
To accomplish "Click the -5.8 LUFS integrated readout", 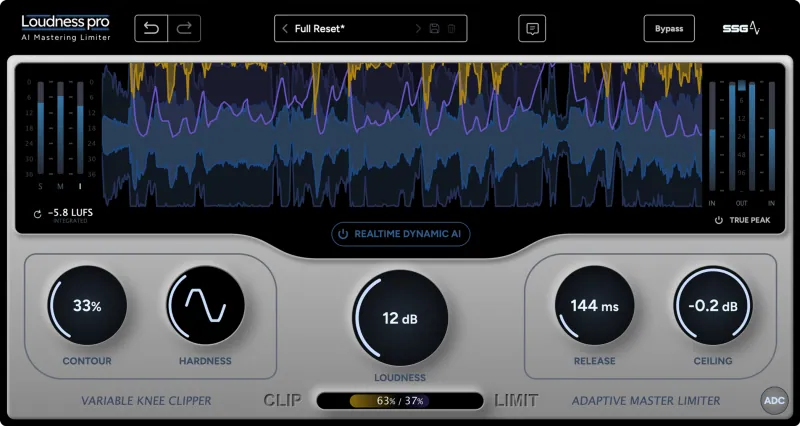I will click(x=70, y=213).
